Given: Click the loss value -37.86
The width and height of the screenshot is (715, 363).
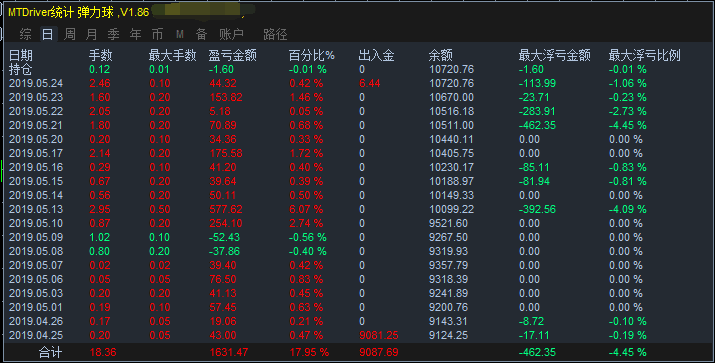Looking at the screenshot, I should (x=224, y=251).
